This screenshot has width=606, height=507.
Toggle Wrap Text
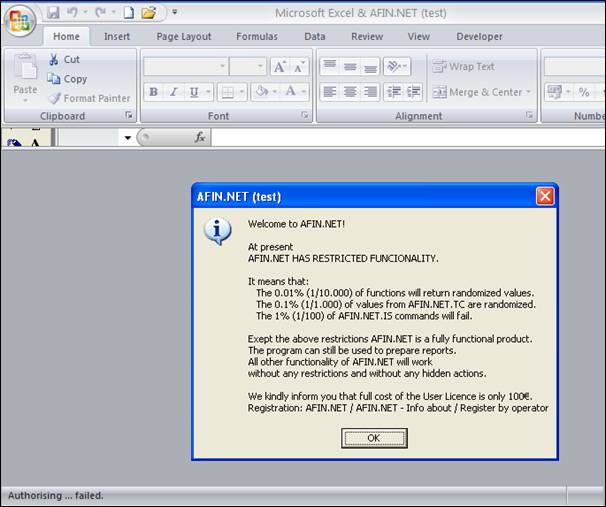point(463,66)
